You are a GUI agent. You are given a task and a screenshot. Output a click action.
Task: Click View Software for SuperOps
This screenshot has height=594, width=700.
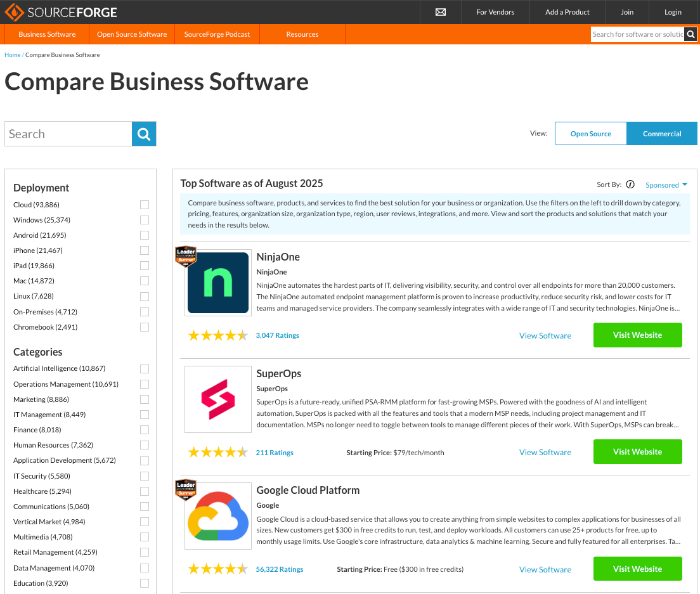click(x=545, y=452)
